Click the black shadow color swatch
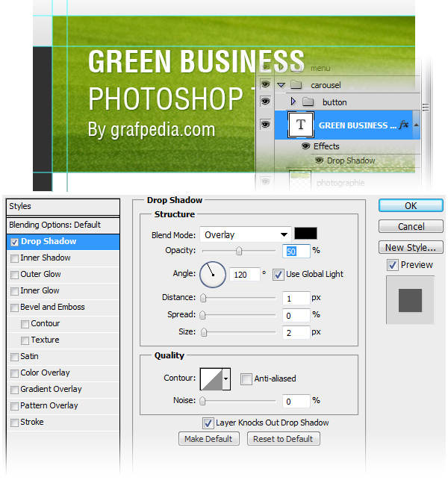Viewport: 448px width, 480px height. coord(305,234)
